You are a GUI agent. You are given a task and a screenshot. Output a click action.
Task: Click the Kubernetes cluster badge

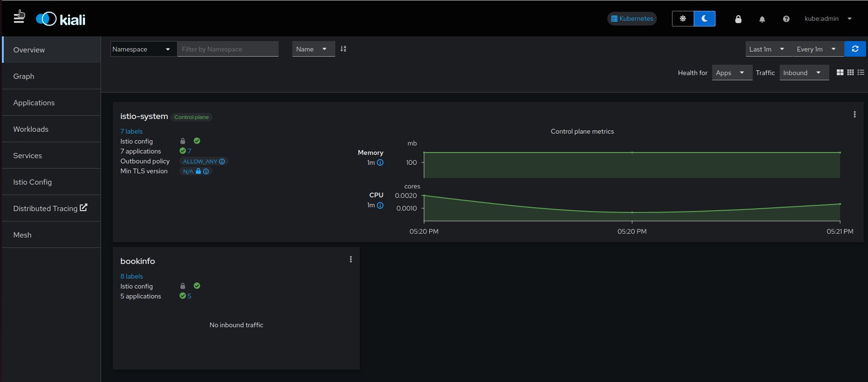(632, 19)
